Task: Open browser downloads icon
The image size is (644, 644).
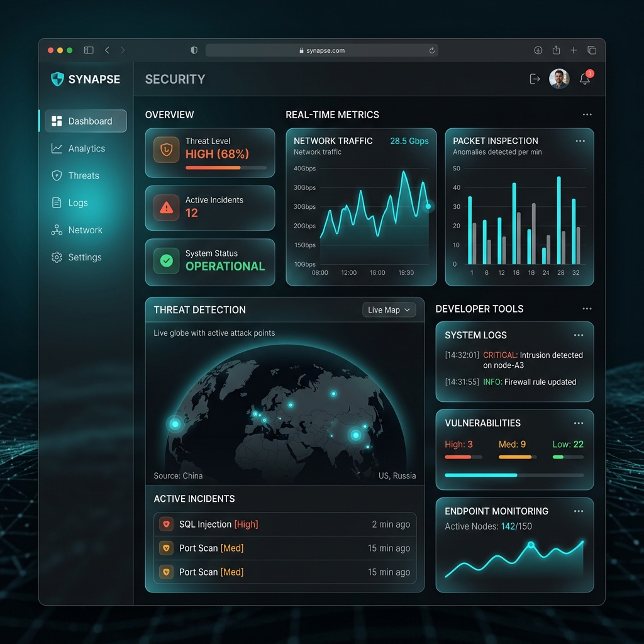Action: [x=538, y=50]
